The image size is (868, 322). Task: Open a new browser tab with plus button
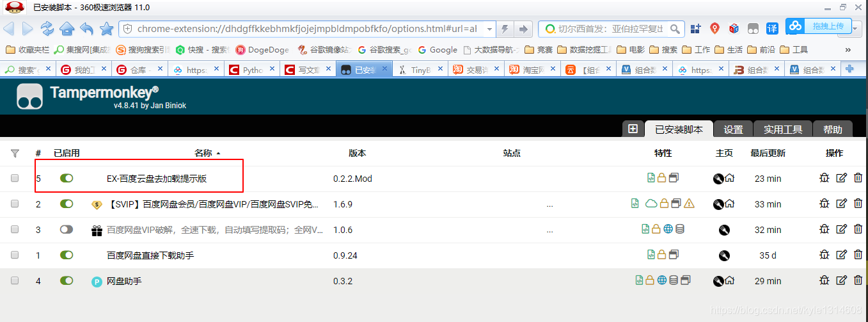[849, 69]
